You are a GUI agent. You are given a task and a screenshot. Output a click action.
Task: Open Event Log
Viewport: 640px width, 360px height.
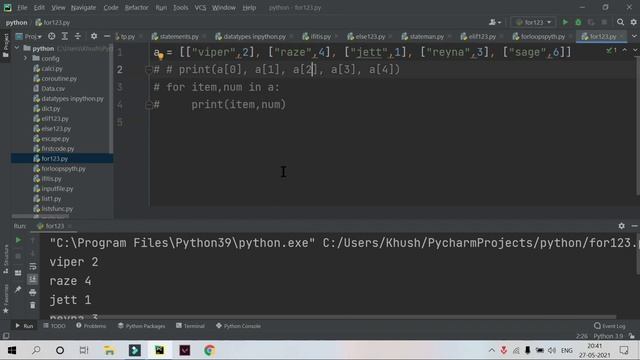[610, 326]
